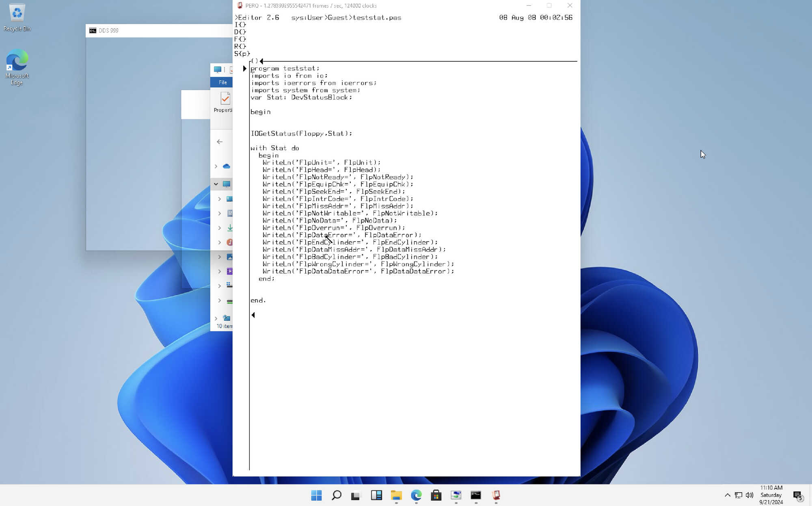812x506 pixels.
Task: Open the notification center icon
Action: click(x=798, y=495)
